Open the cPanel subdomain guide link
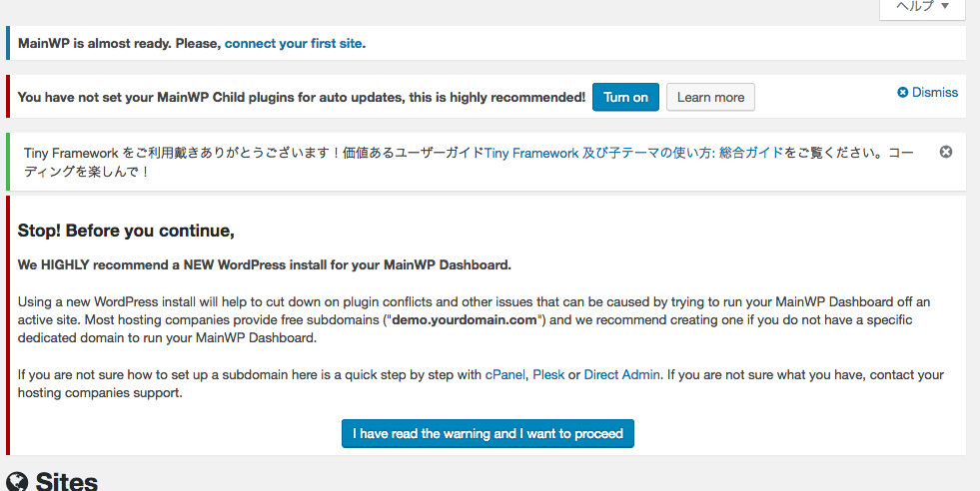This screenshot has width=980, height=491. 505,375
